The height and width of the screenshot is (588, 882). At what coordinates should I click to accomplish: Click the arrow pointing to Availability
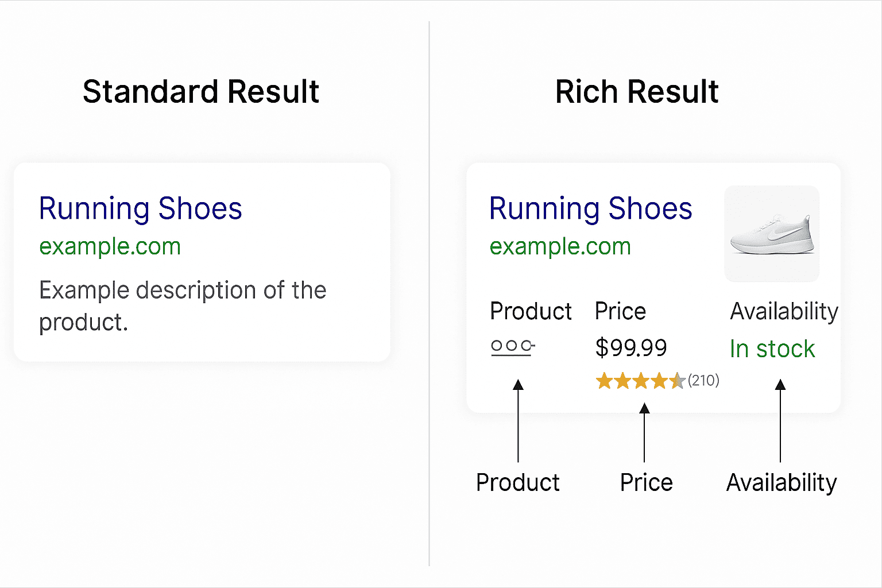coord(780,421)
